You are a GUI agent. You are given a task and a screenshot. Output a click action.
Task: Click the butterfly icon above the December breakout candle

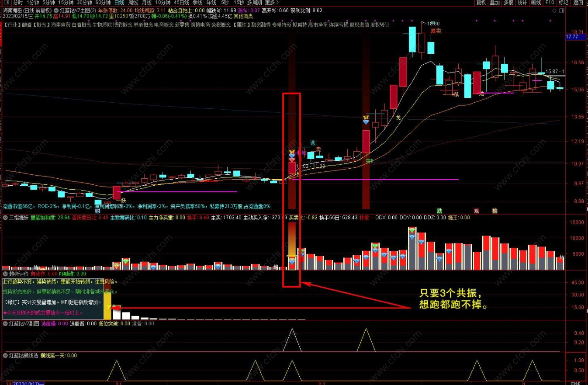pyautogui.click(x=366, y=118)
